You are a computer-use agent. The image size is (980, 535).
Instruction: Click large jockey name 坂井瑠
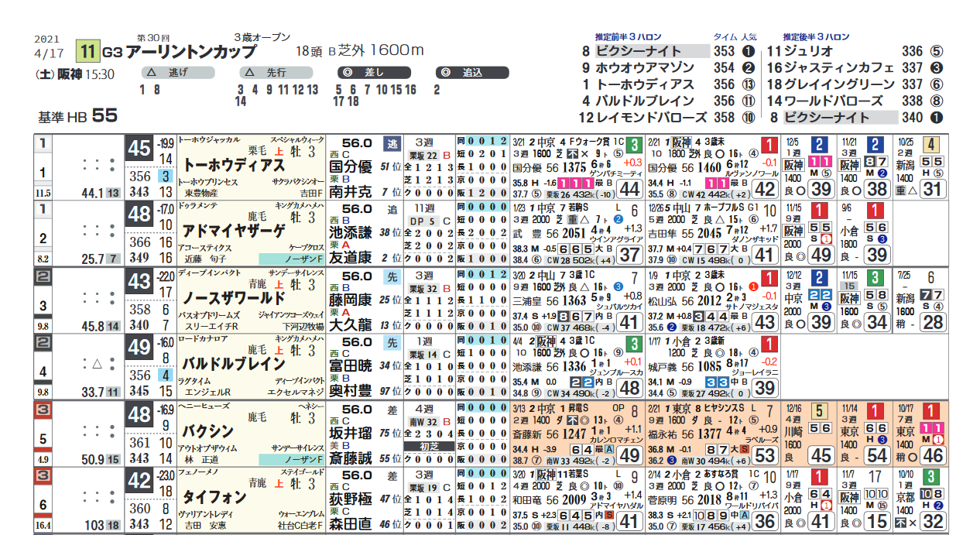350,433
